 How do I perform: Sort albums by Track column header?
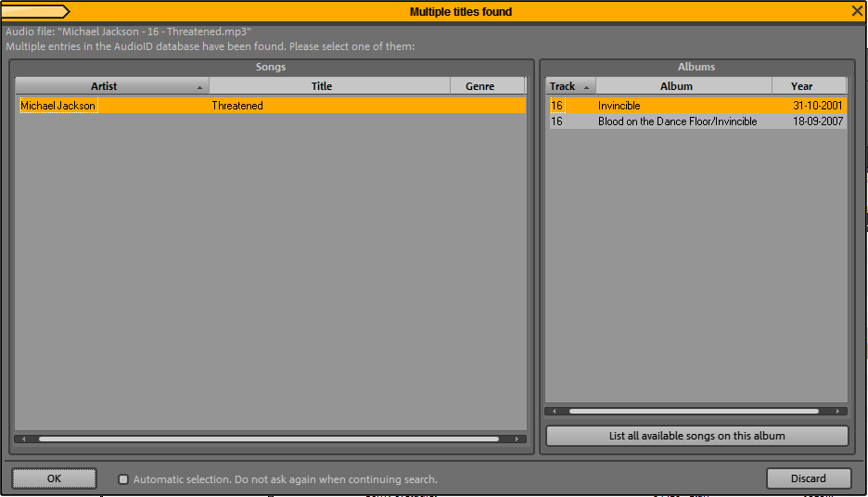(x=570, y=86)
